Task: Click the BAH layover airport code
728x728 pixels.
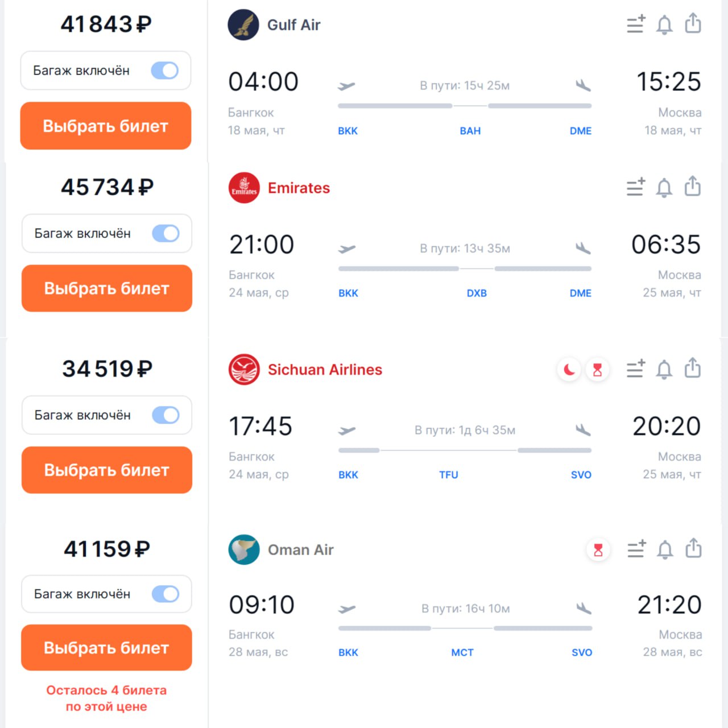Action: click(x=470, y=131)
